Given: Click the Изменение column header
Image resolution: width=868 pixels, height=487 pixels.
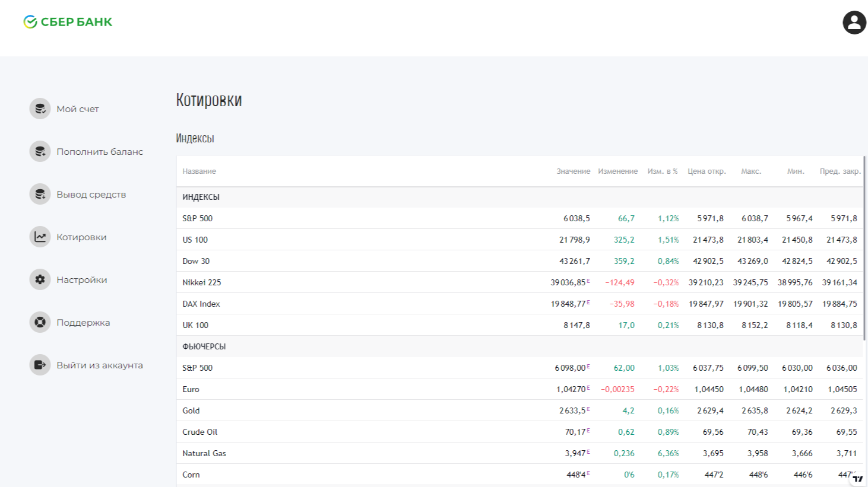Looking at the screenshot, I should (x=617, y=171).
